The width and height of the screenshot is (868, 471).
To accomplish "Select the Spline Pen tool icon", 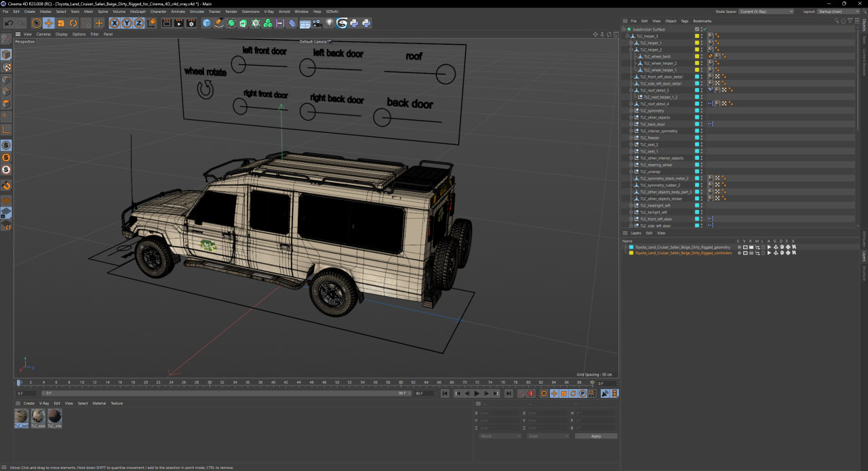I will 219,23.
